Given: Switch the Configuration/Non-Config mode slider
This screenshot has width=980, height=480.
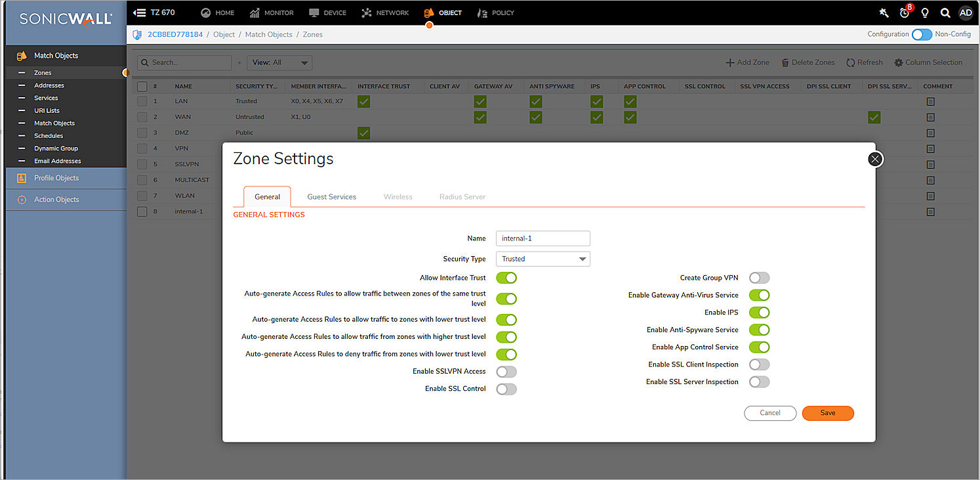Looking at the screenshot, I should coord(922,33).
